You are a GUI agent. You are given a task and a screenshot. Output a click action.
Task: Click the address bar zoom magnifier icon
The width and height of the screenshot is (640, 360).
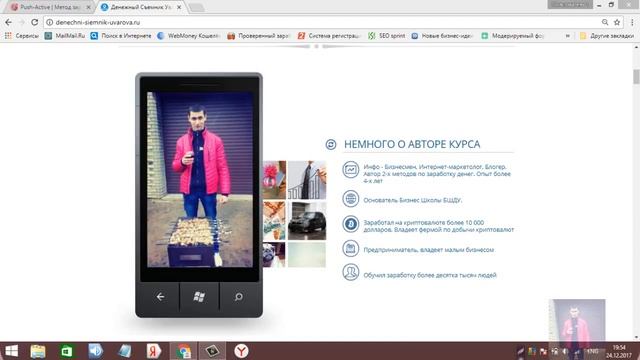[605, 22]
